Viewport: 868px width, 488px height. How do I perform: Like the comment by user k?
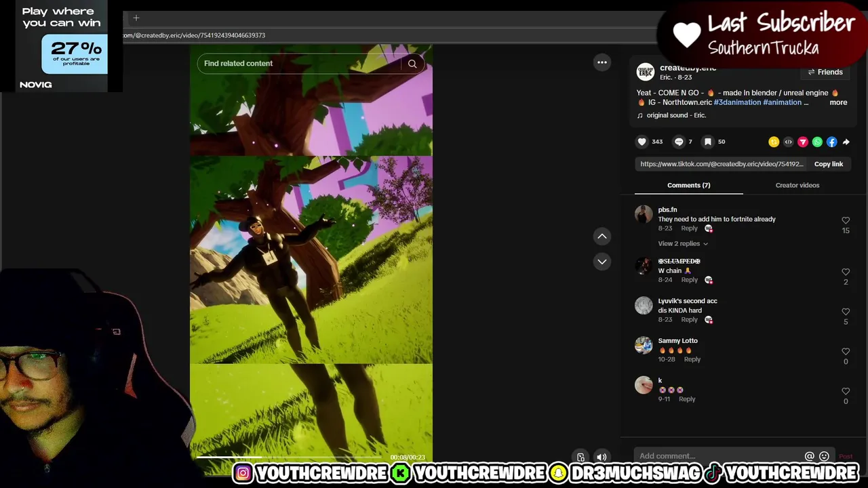click(846, 391)
